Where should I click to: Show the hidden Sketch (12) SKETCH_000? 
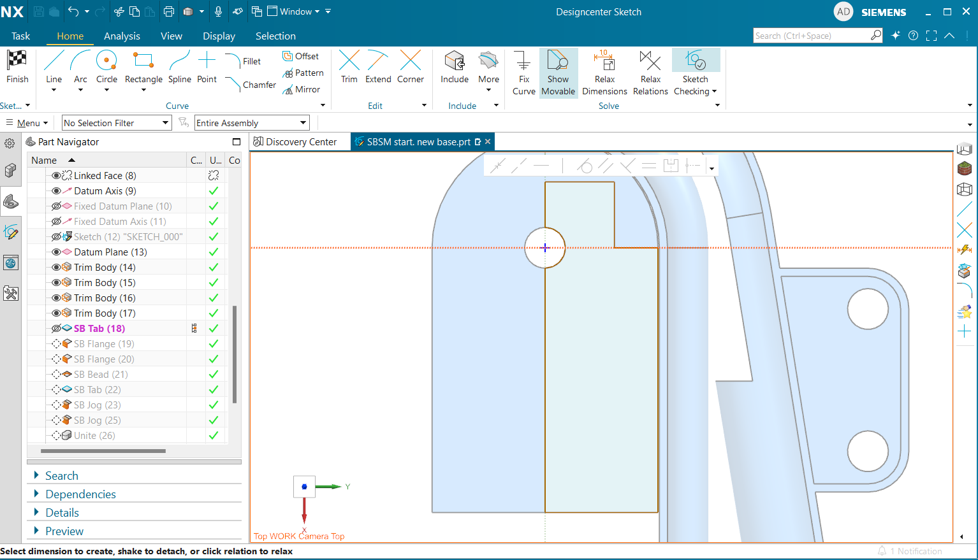(56, 237)
